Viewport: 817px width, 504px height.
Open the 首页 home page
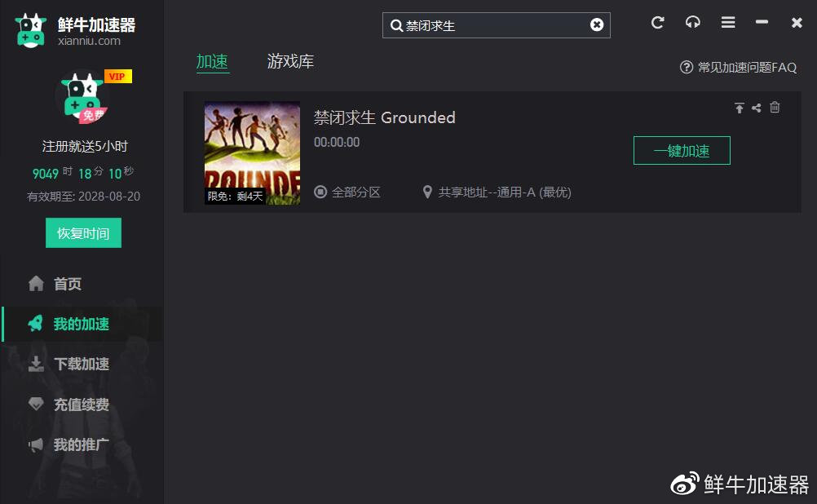point(67,283)
